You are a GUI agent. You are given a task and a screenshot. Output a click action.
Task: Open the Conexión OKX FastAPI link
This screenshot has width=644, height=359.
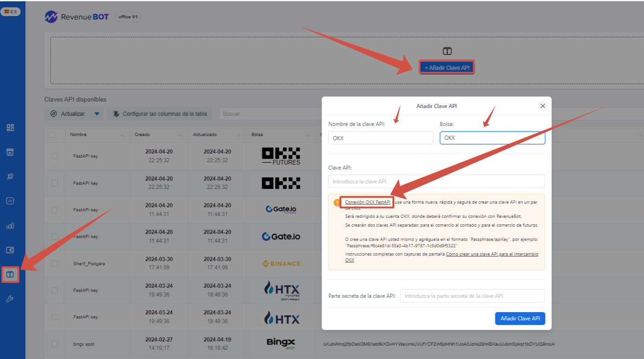click(x=368, y=202)
